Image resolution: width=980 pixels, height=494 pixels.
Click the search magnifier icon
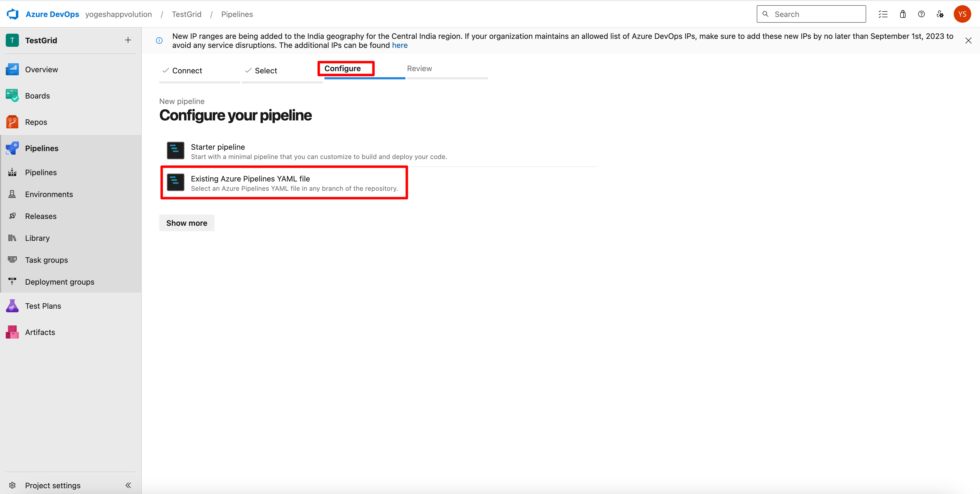[x=766, y=14]
